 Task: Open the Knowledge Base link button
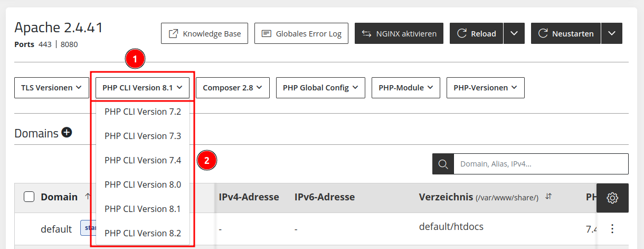point(205,33)
